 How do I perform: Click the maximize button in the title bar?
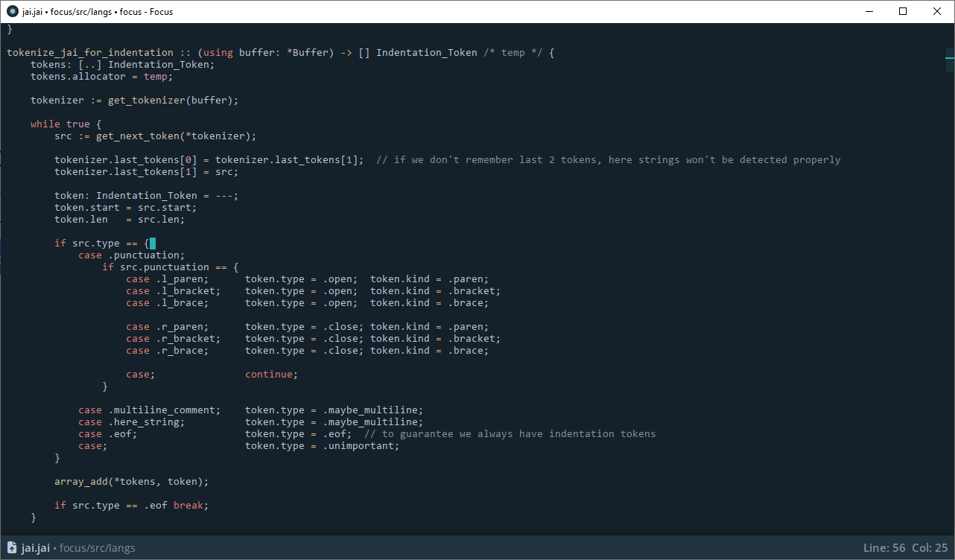tap(902, 11)
